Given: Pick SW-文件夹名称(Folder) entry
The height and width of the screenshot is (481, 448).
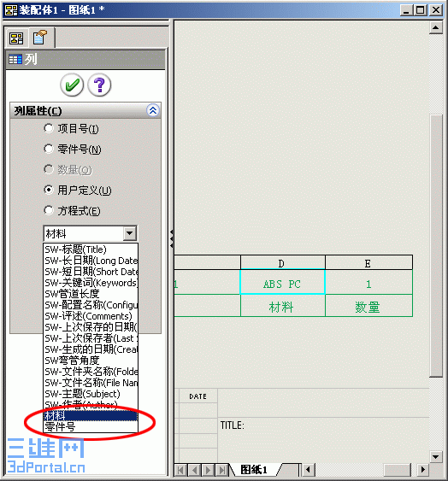Looking at the screenshot, I should [x=91, y=371].
